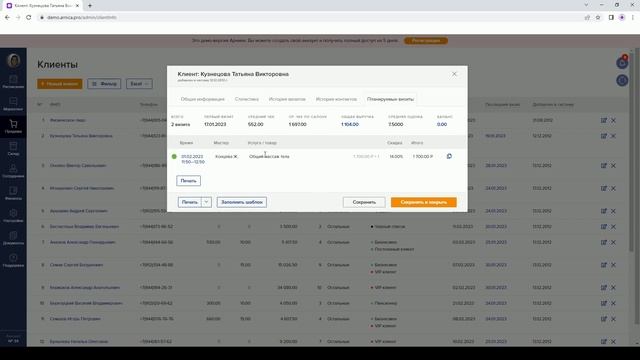This screenshot has height=360, width=640.
Task: Delete client in table row 12
Action: click(x=613, y=342)
